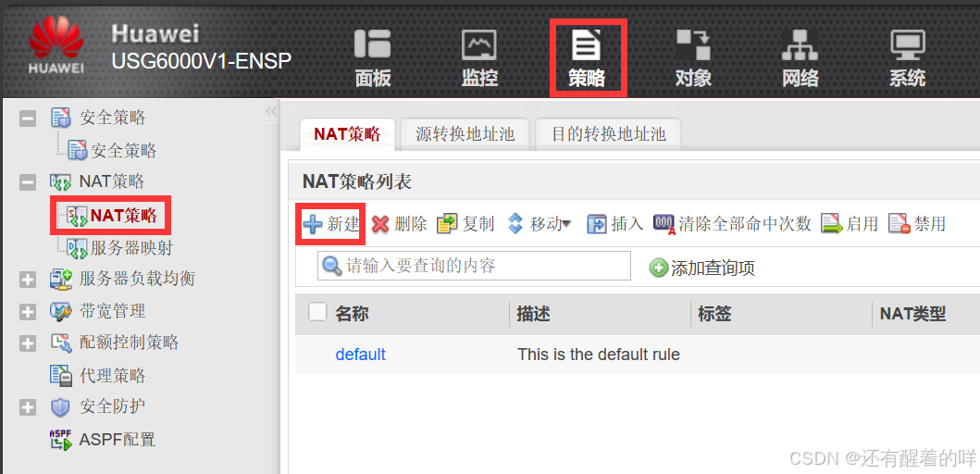Click the ASPF配置 icon

(61, 440)
